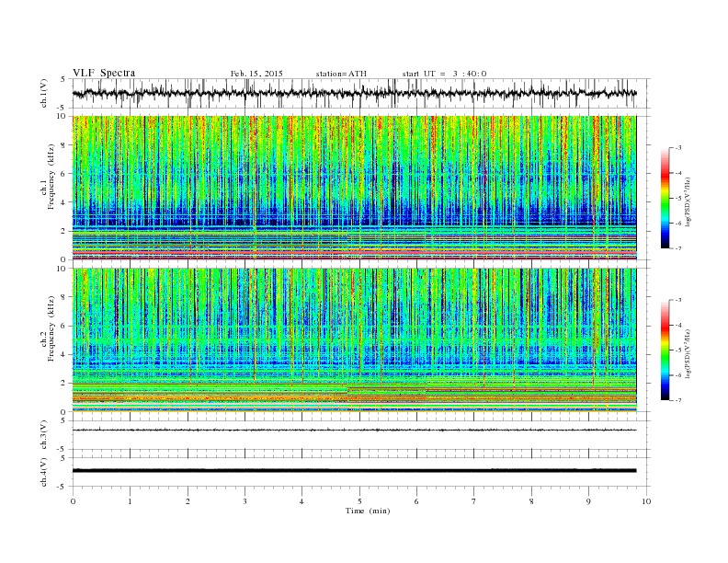
Task: Click the '4' tick on the time axis
Action: point(301,501)
